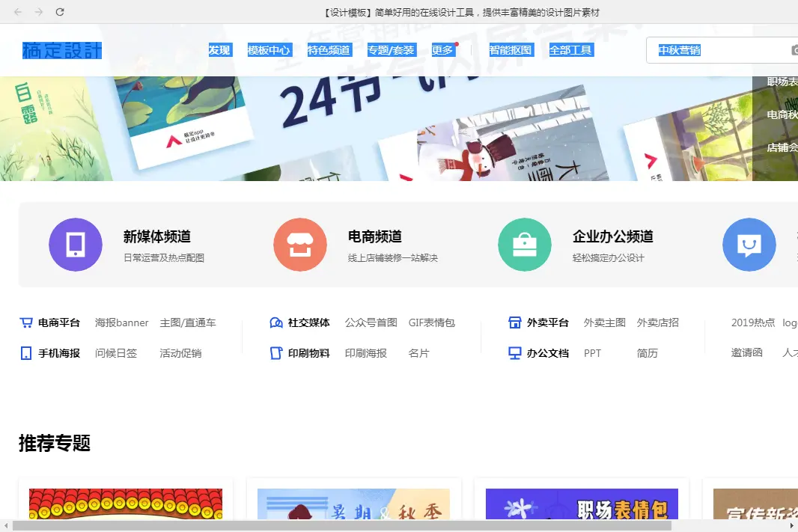Open the 企业办公频道 title link
798x532 pixels.
coord(613,236)
